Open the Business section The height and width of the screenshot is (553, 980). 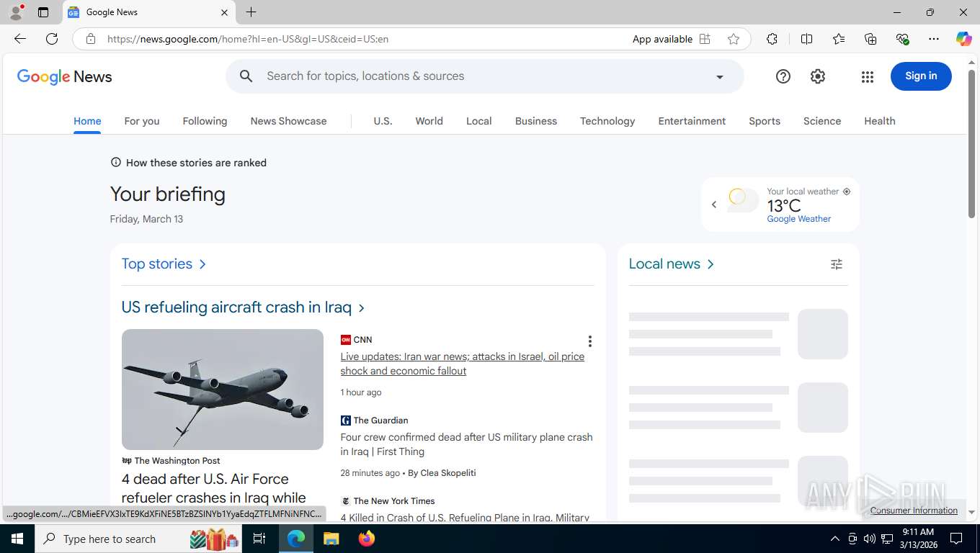click(536, 121)
